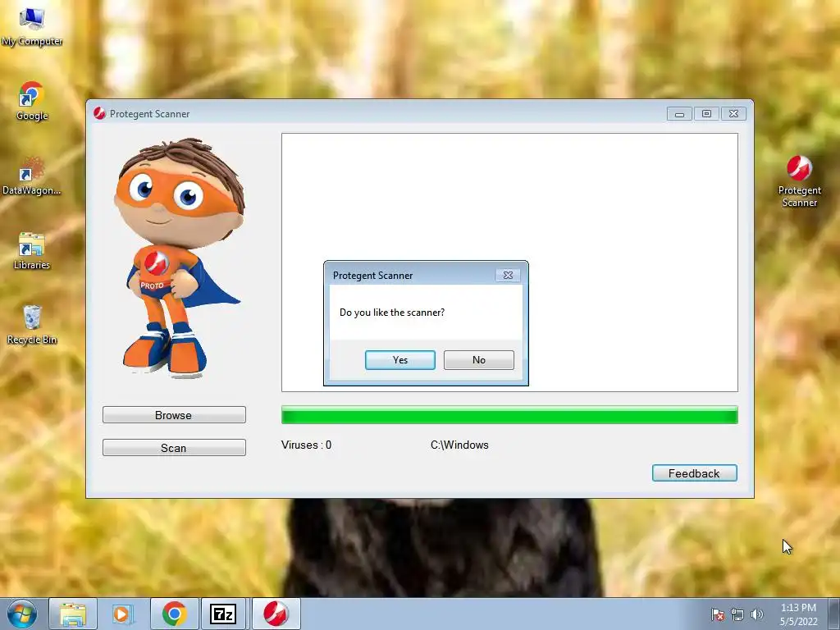
Task: Click the taskbar clock showing 1:13 PM
Action: (799, 614)
